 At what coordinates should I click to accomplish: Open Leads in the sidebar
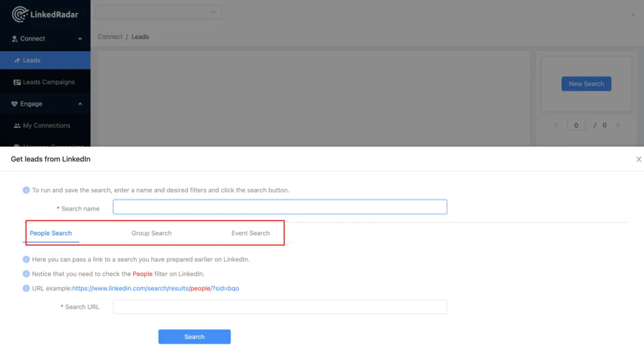tap(31, 61)
